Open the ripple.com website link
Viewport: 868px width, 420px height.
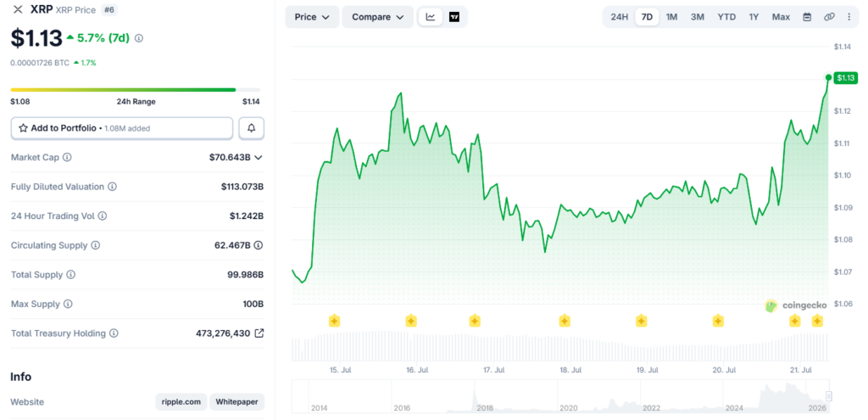tap(181, 401)
